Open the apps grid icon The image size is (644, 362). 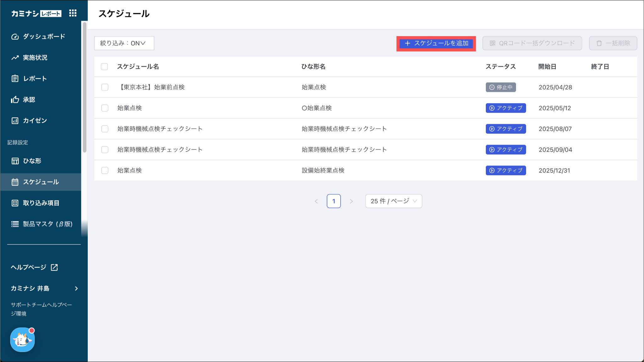[x=73, y=13]
